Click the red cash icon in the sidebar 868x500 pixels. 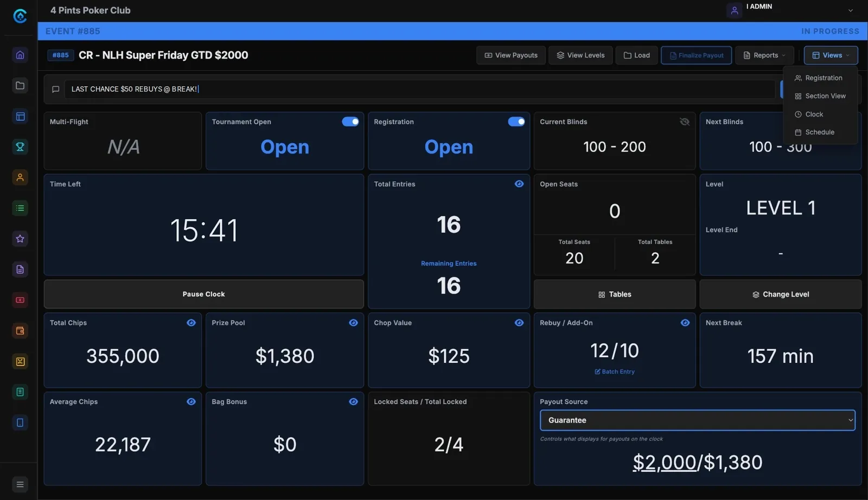20,300
